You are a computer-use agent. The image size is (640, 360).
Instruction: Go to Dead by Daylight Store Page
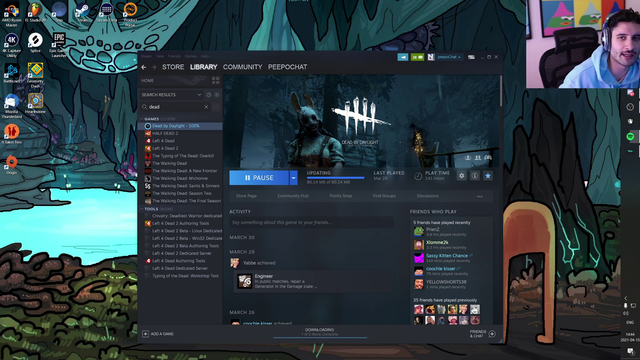pyautogui.click(x=246, y=196)
